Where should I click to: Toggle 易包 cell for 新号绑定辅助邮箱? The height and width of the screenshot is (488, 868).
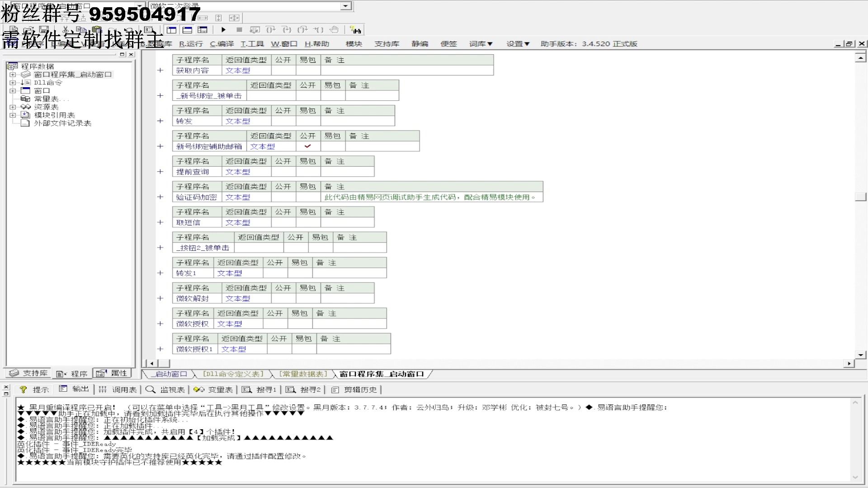(x=333, y=146)
